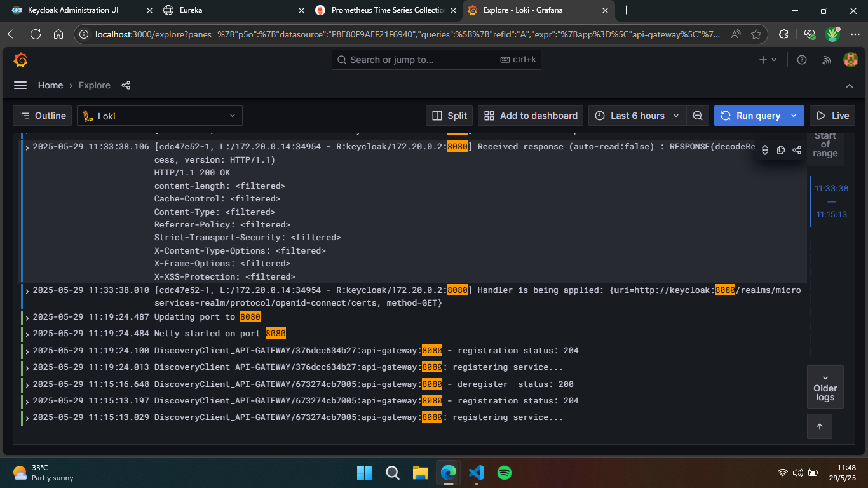Open the Loki data source dropdown
The image size is (868, 488).
click(159, 116)
